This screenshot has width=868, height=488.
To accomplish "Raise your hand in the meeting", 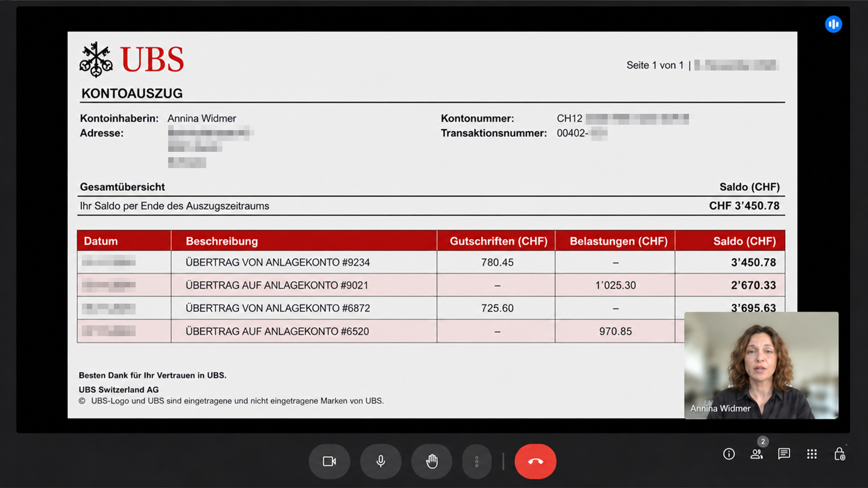I will point(432,461).
